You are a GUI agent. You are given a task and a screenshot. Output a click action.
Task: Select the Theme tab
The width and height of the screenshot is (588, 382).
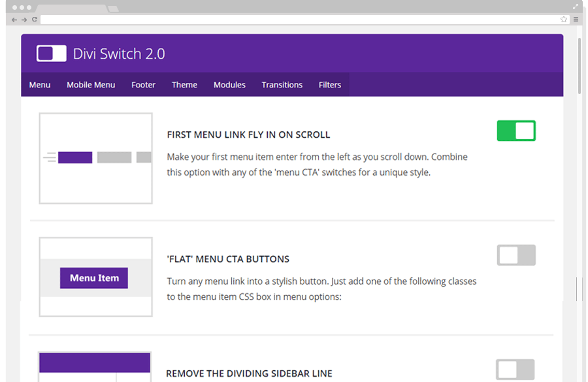point(184,85)
